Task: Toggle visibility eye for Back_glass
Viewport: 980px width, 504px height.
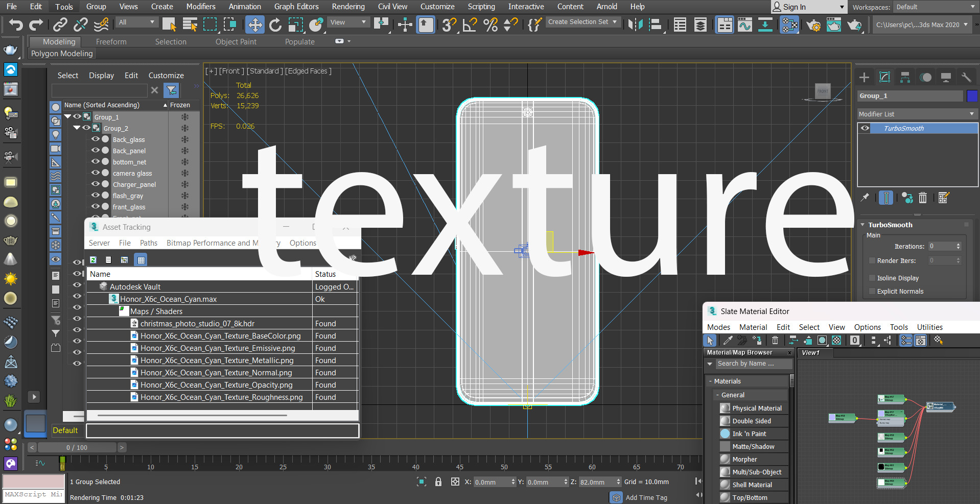Action: coord(96,139)
